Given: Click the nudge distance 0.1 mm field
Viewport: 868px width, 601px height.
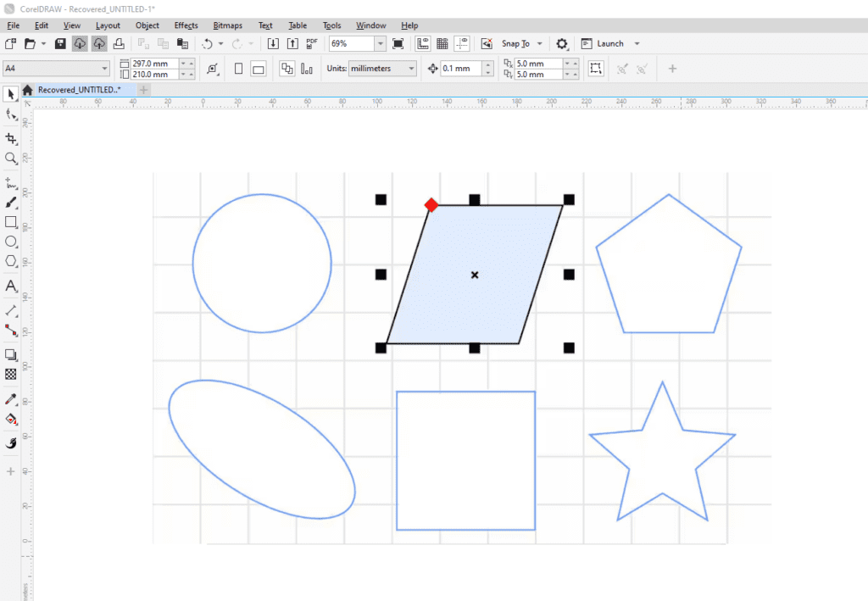Looking at the screenshot, I should (460, 69).
